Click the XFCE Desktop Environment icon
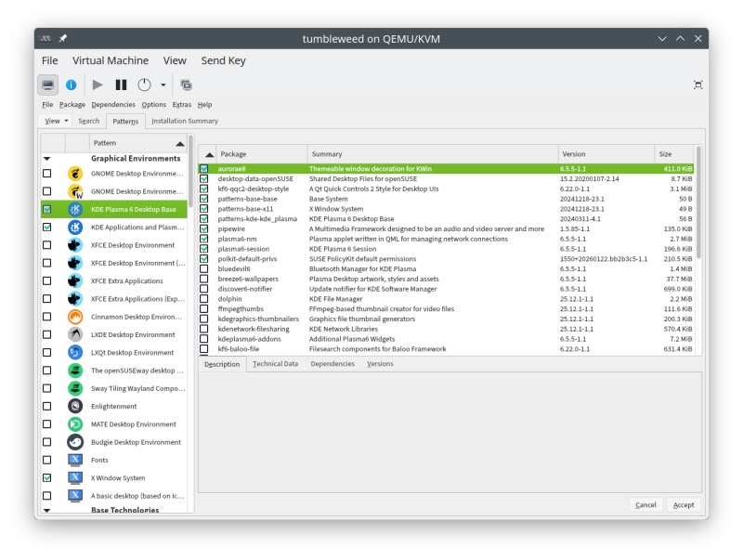 point(75,245)
